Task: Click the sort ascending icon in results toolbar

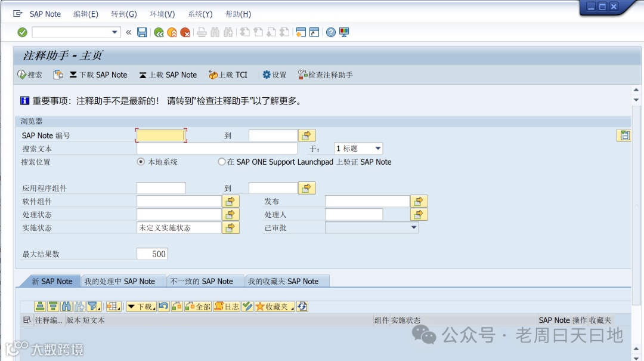Action: 40,306
